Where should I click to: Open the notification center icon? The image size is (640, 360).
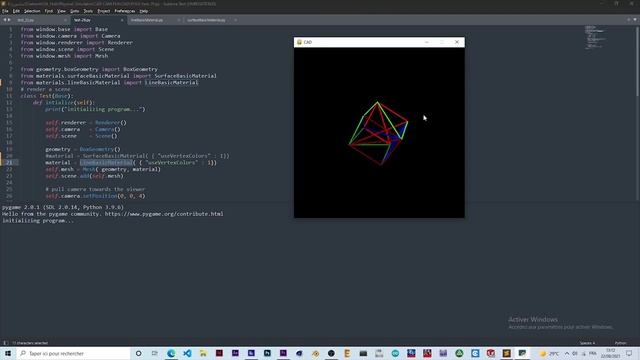click(629, 353)
